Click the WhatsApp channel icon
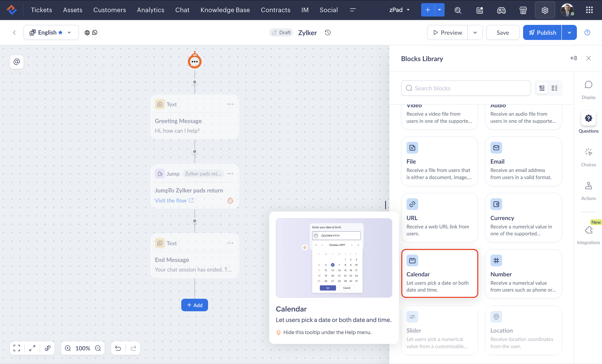This screenshot has width=602, height=364. pos(95,32)
